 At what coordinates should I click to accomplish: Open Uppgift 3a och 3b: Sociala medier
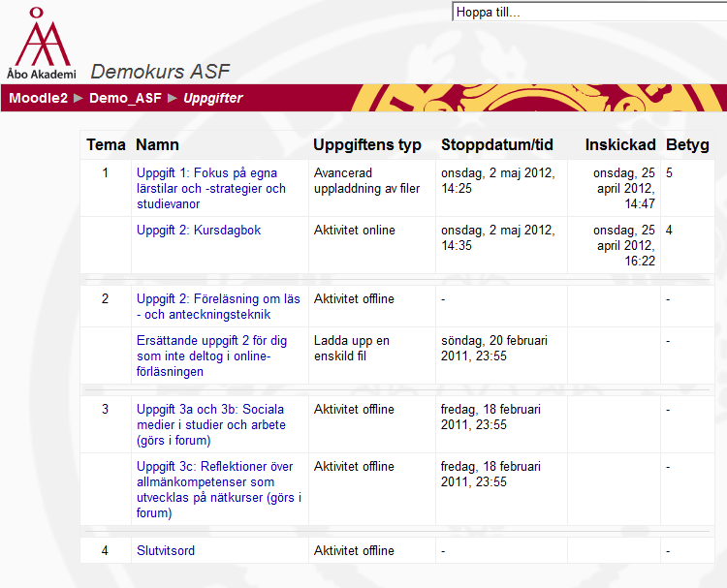point(211,424)
